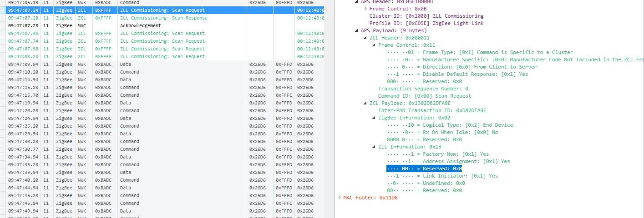Select the 09:47:07.48 Scan Request packet
This screenshot has height=218, width=644.
point(162,33)
